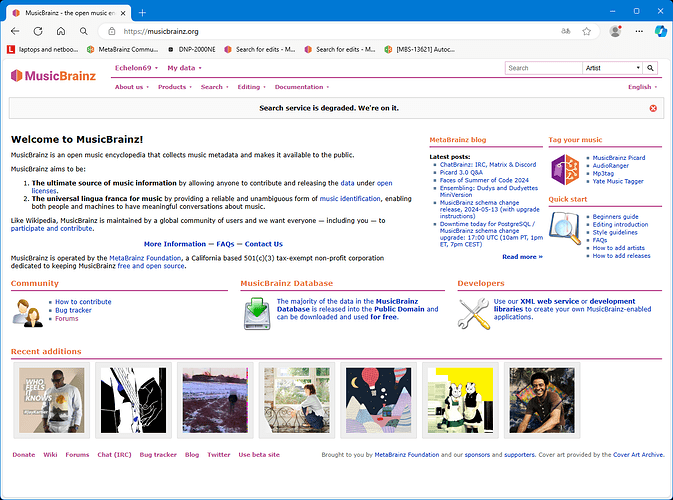
Task: Reload the page with the refresh icon
Action: pos(38,31)
